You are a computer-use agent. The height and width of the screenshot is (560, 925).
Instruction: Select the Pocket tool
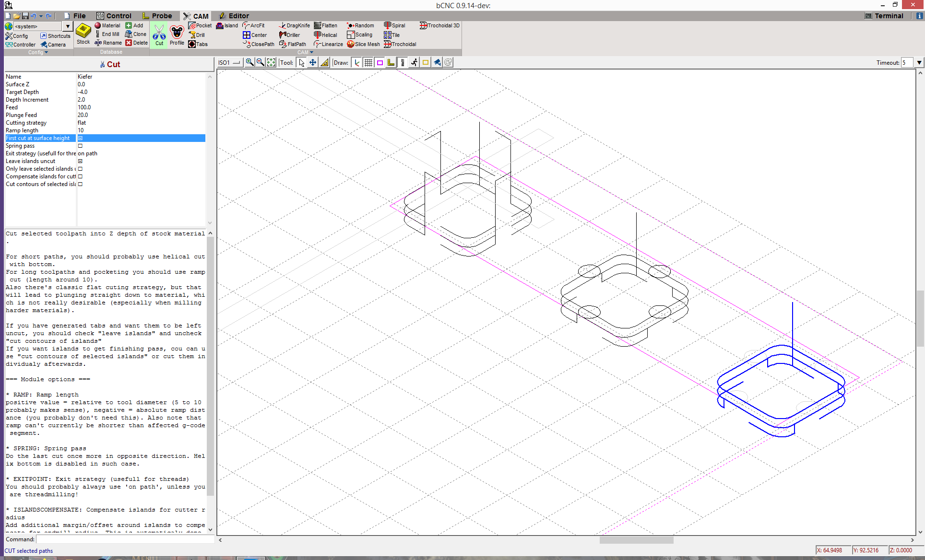pyautogui.click(x=200, y=25)
